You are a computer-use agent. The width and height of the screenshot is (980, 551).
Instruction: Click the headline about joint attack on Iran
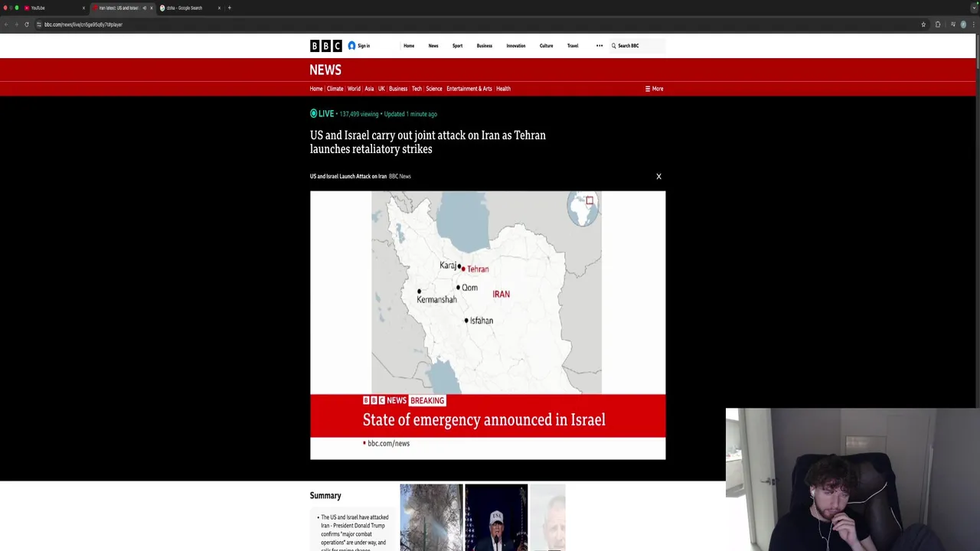tap(428, 142)
